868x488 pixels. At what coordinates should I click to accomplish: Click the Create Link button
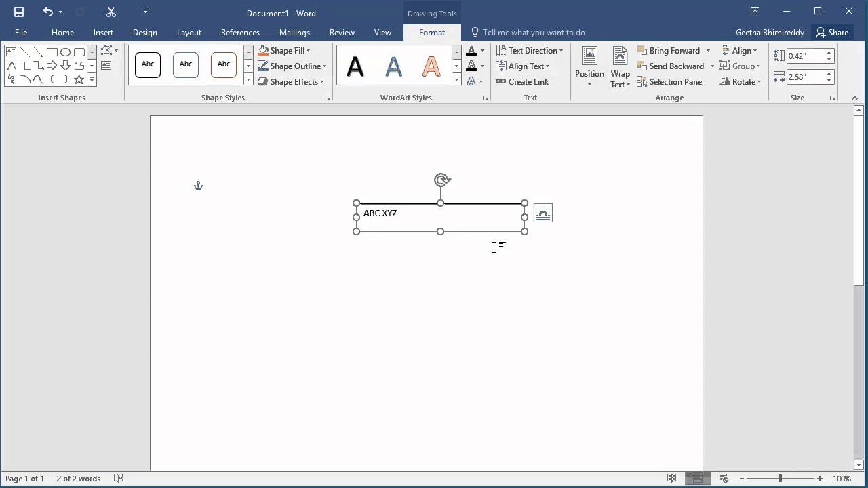click(522, 82)
